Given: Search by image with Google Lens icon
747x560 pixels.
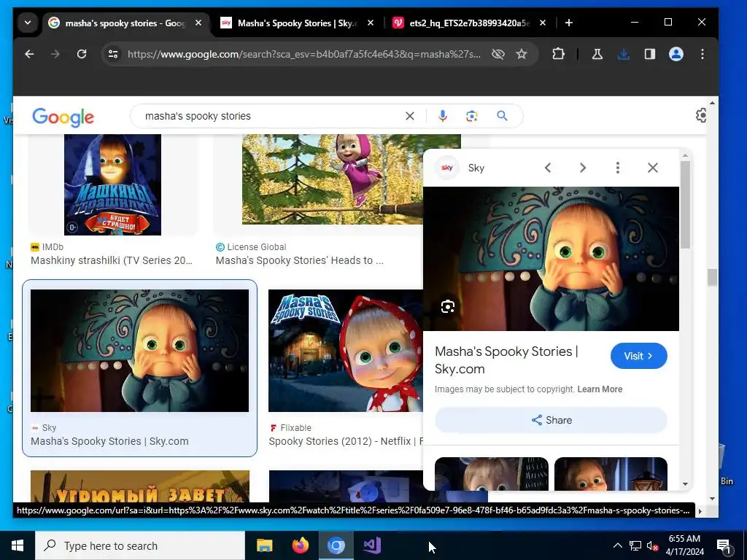Looking at the screenshot, I should tap(472, 116).
